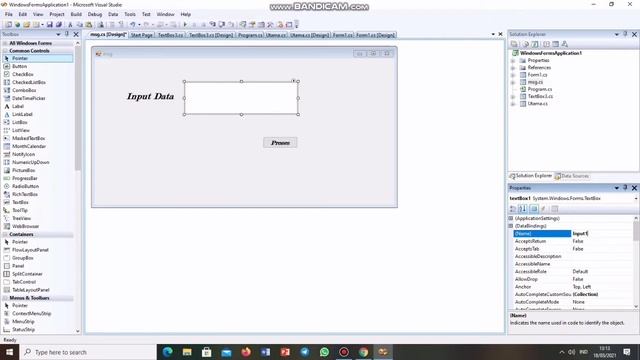
Task: Open WhatsApp from the taskbar
Action: (324, 352)
